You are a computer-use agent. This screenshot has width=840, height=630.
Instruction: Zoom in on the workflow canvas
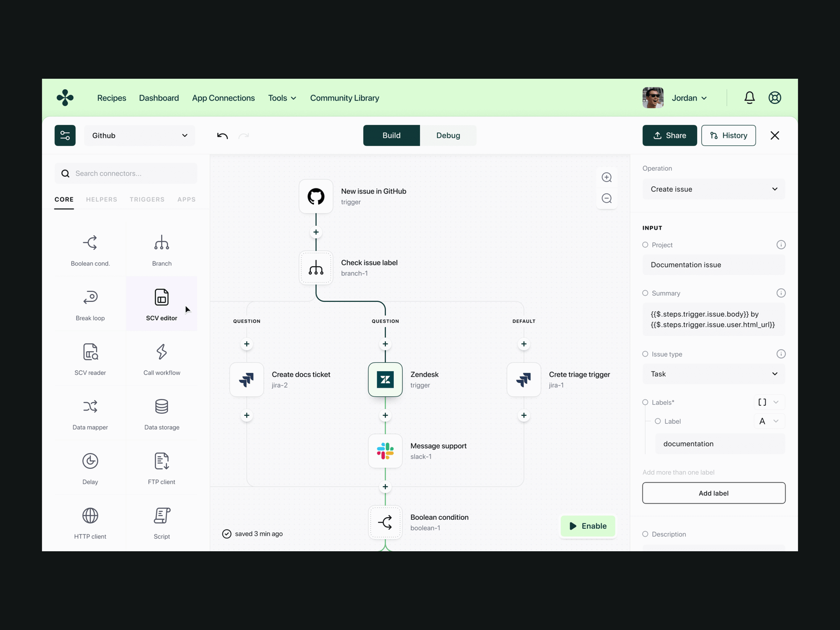[606, 177]
